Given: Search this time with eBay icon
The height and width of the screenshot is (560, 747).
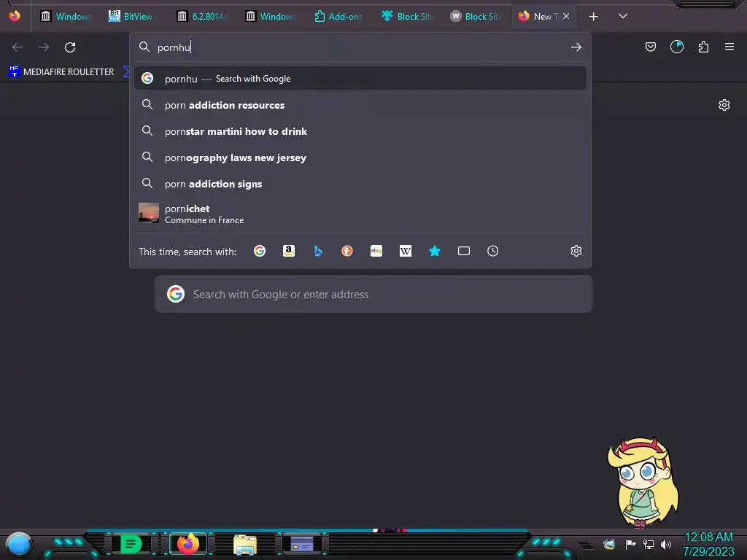Looking at the screenshot, I should click(376, 251).
